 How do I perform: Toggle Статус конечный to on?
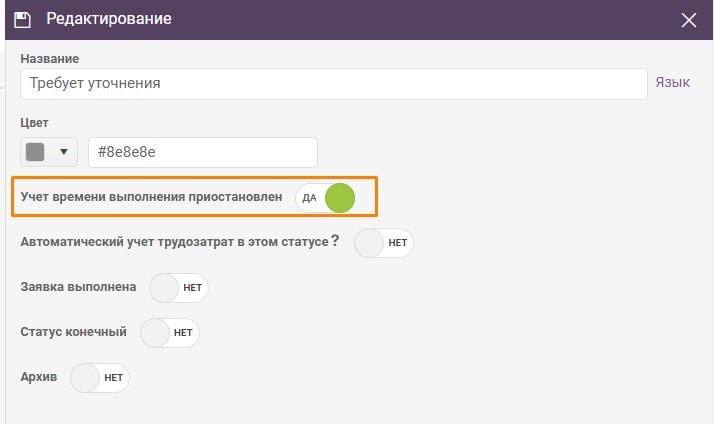pos(169,333)
